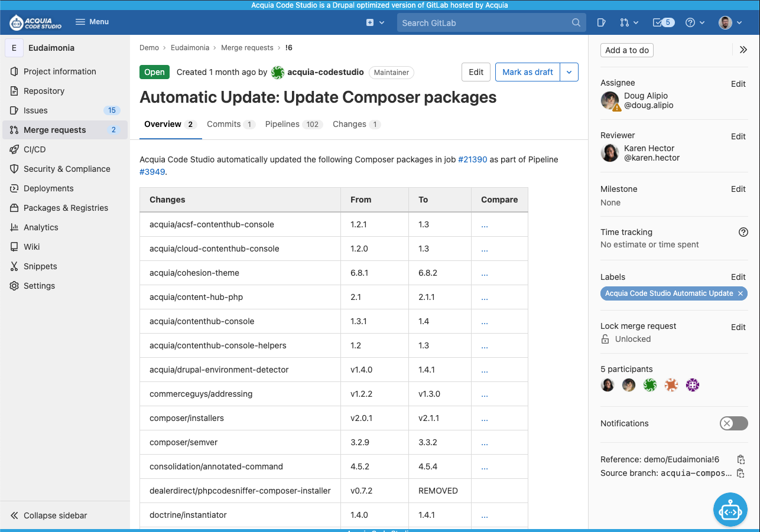Image resolution: width=760 pixels, height=532 pixels.
Task: Click the acquia/content-hub-php table cell
Action: 241,297
